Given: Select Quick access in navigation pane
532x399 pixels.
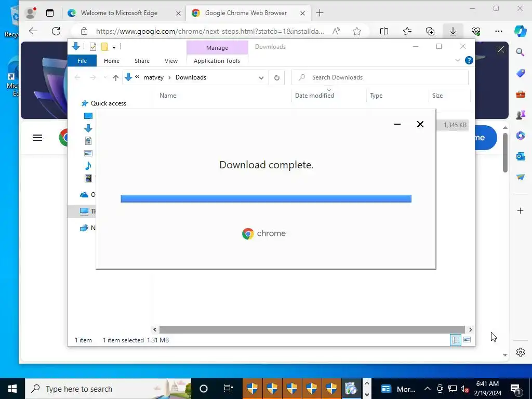Looking at the screenshot, I should pyautogui.click(x=108, y=103).
